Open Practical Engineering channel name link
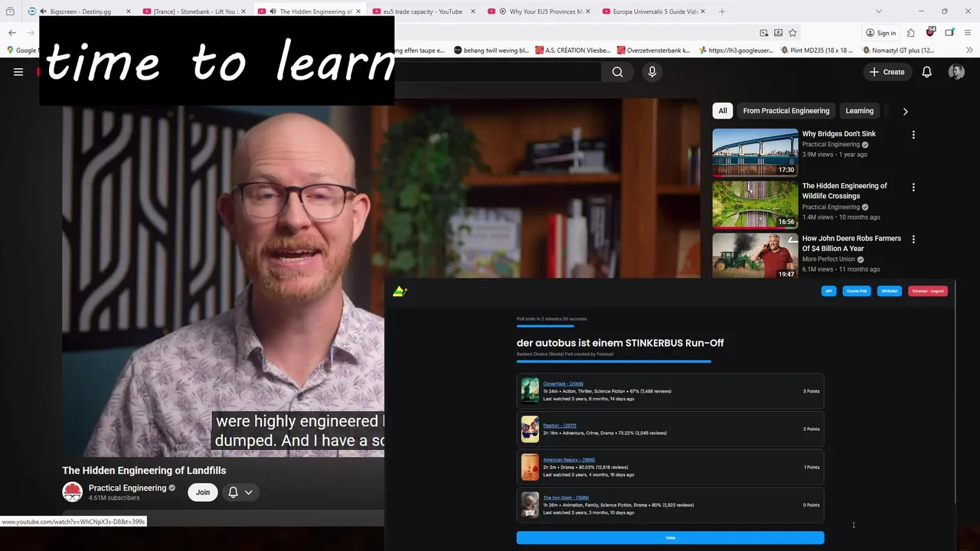Image resolution: width=980 pixels, height=551 pixels. click(x=127, y=487)
